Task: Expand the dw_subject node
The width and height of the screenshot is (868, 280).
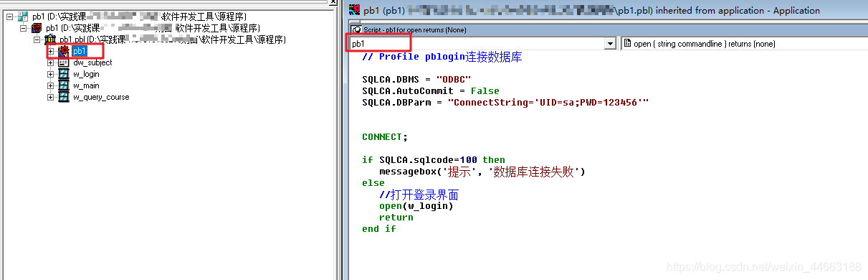Action: click(x=51, y=62)
